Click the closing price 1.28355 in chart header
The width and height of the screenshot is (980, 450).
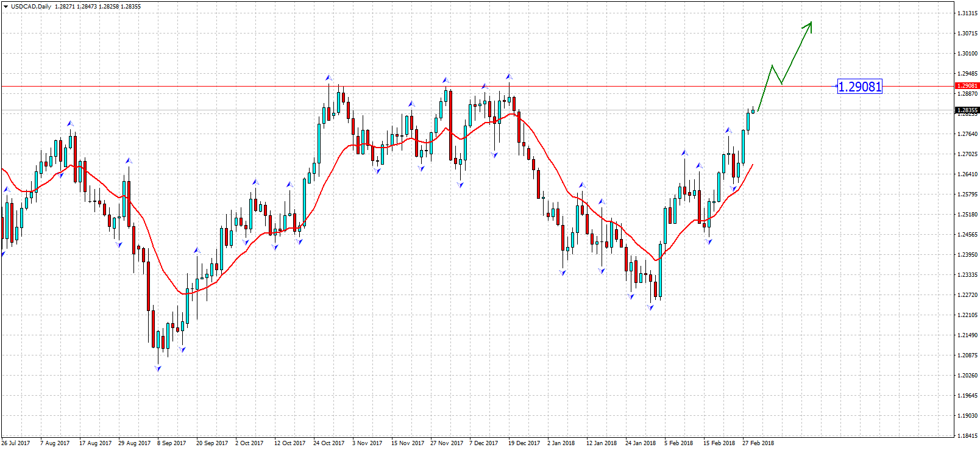click(x=131, y=7)
